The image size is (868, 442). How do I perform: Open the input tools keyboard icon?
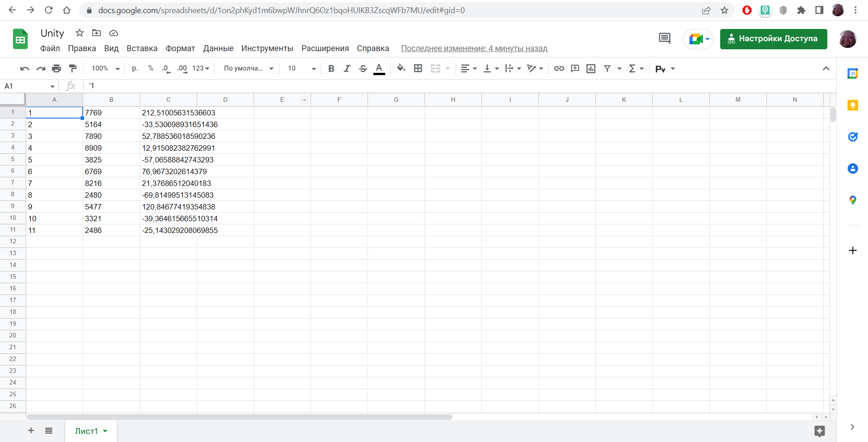(665, 69)
